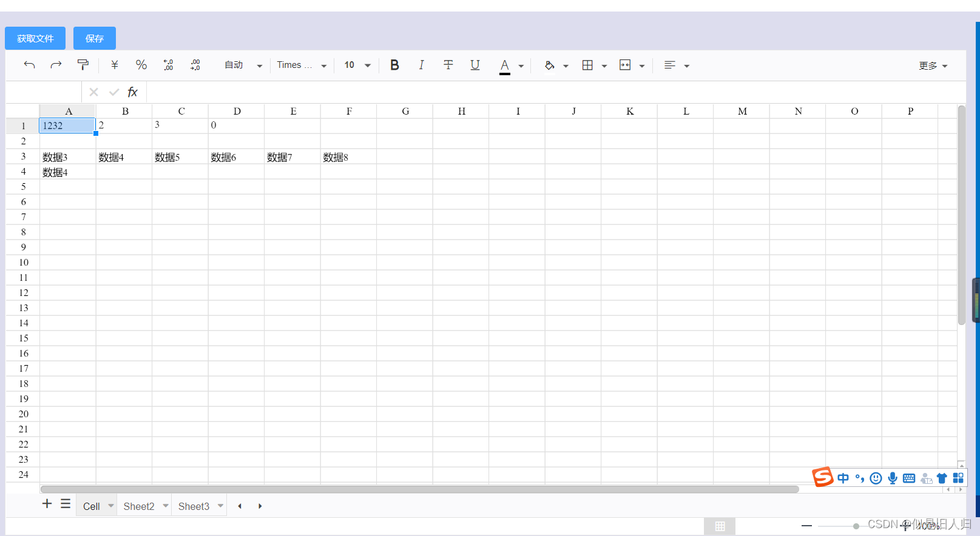Screen dimensions: 980x536
Task: Toggle underline formatting
Action: tap(475, 65)
